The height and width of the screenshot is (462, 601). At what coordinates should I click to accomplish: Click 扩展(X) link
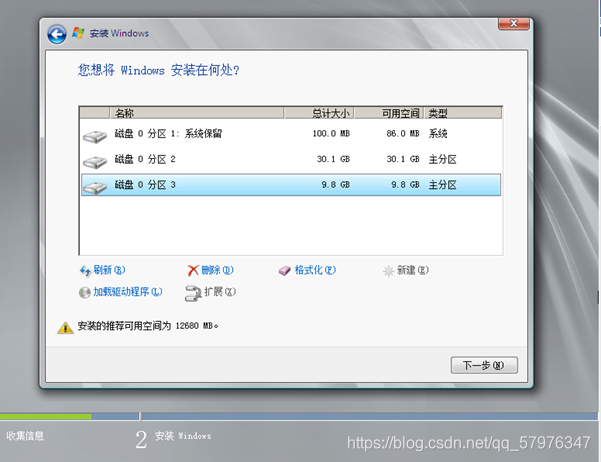point(220,292)
